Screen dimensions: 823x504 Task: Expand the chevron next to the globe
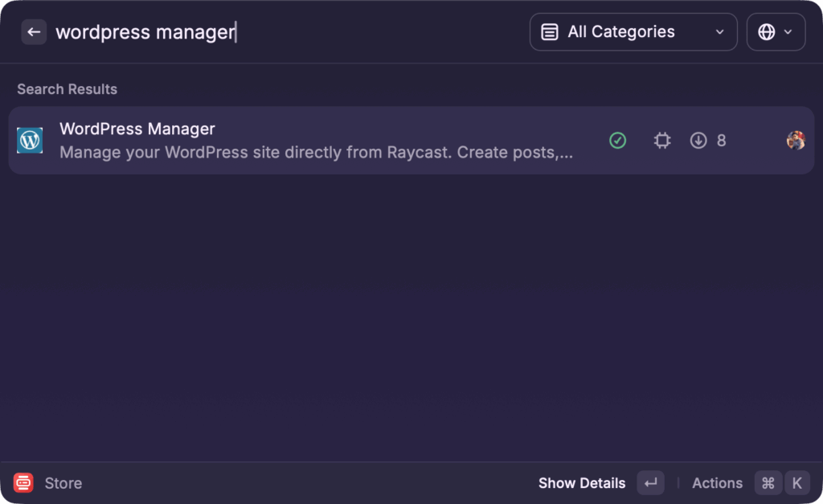coord(788,32)
